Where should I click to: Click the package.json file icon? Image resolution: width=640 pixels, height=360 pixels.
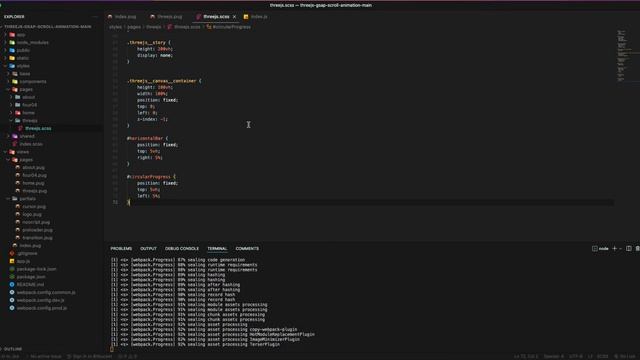pyautogui.click(x=12, y=277)
